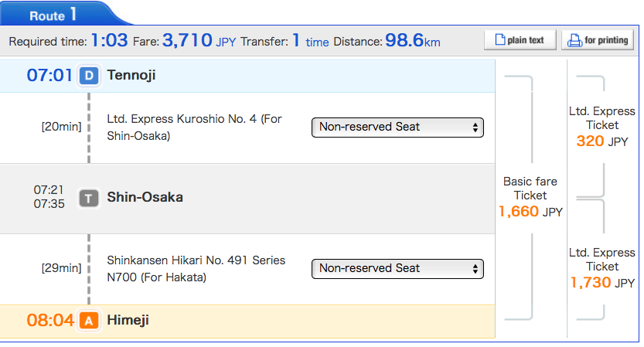Click the for printing button

(598, 40)
